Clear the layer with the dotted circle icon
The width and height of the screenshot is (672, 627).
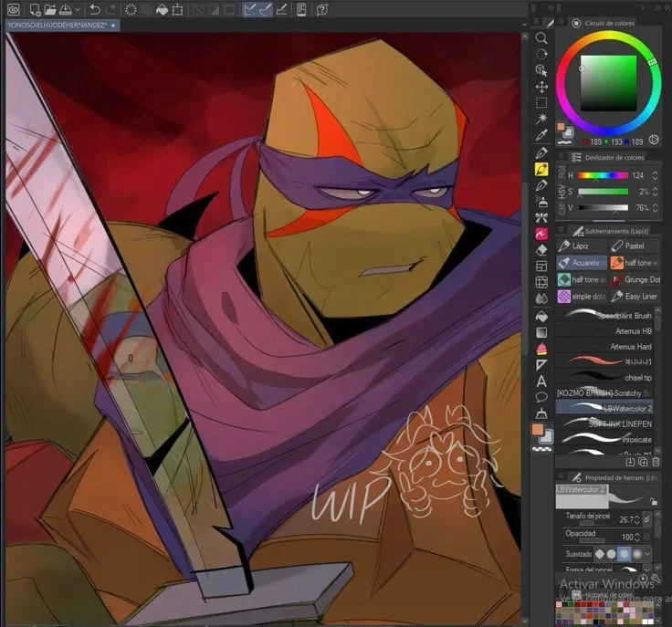pos(131,9)
